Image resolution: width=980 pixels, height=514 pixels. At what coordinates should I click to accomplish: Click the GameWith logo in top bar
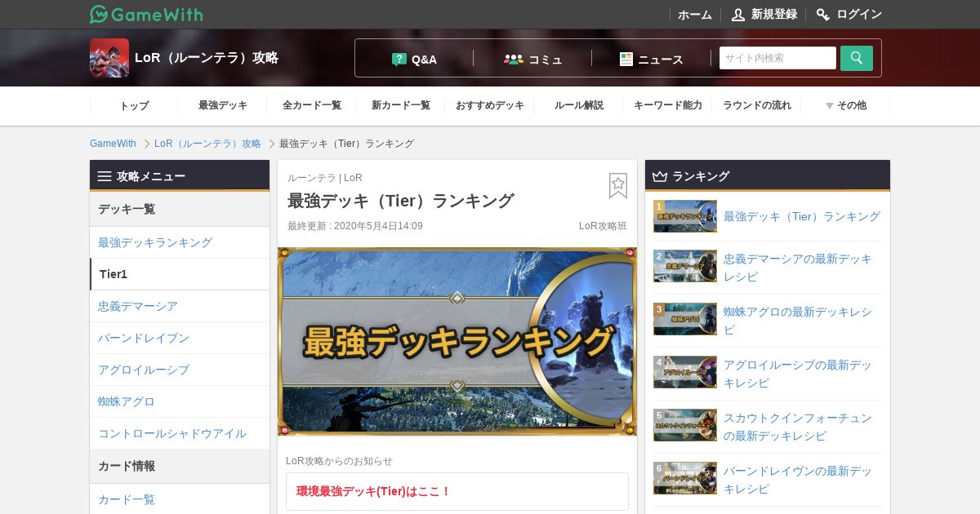pos(146,14)
